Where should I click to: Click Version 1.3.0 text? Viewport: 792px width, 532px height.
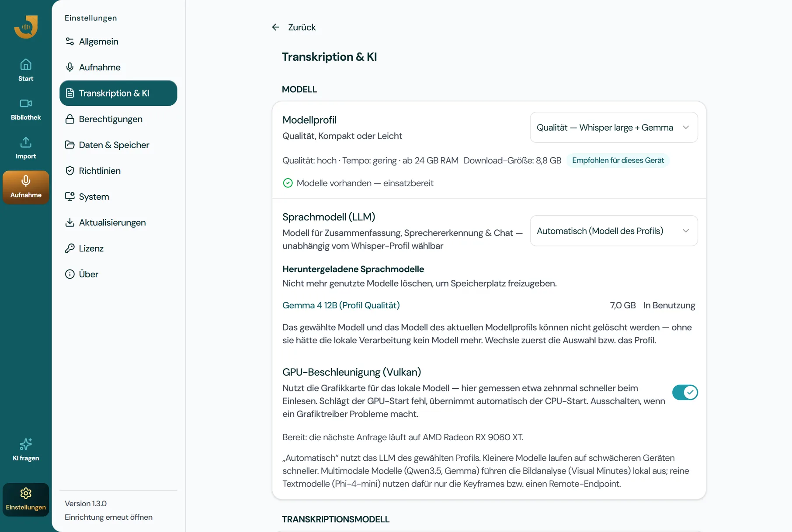pyautogui.click(x=86, y=504)
